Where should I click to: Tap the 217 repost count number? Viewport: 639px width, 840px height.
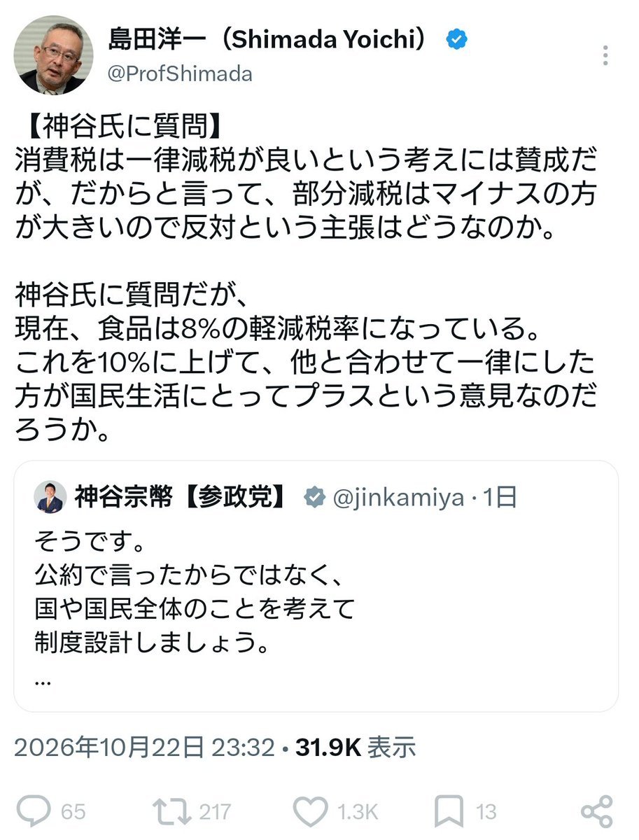pyautogui.click(x=213, y=812)
